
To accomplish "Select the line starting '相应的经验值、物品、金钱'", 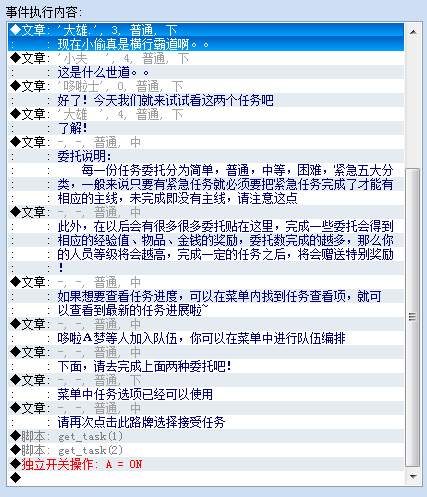I will click(206, 240).
